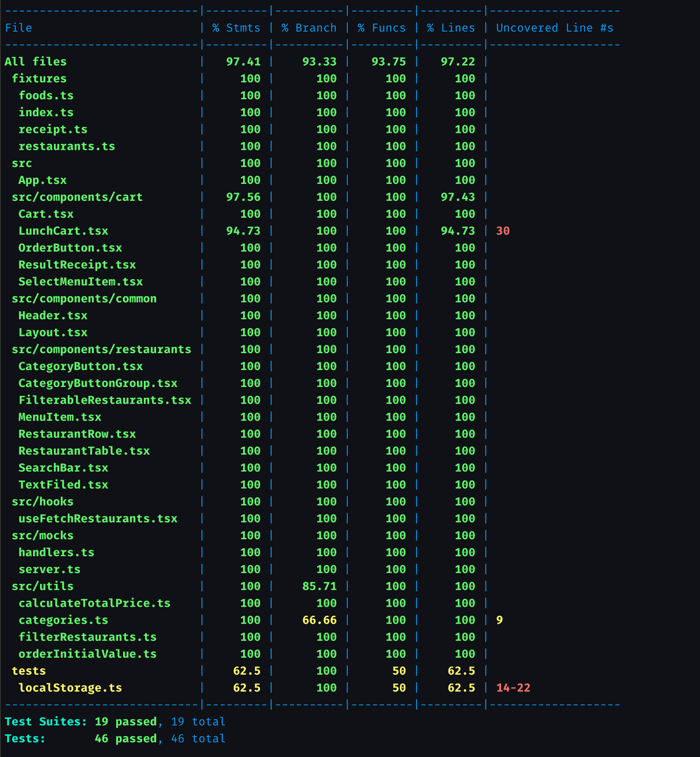700x757 pixels.
Task: Click the 'src/utils' directory row
Action: pyautogui.click(x=43, y=586)
